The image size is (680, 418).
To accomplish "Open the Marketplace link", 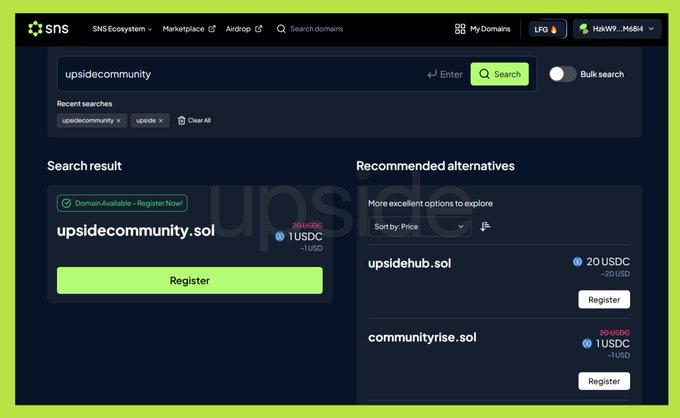I will pyautogui.click(x=188, y=29).
